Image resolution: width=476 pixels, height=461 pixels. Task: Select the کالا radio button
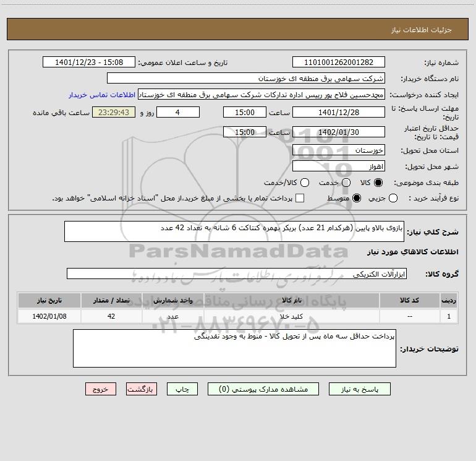point(378,183)
